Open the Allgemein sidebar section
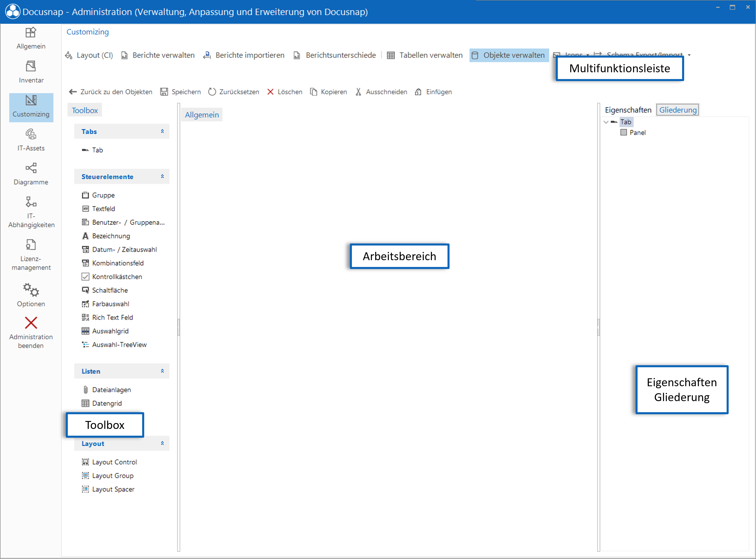The image size is (756, 559). pyautogui.click(x=31, y=39)
